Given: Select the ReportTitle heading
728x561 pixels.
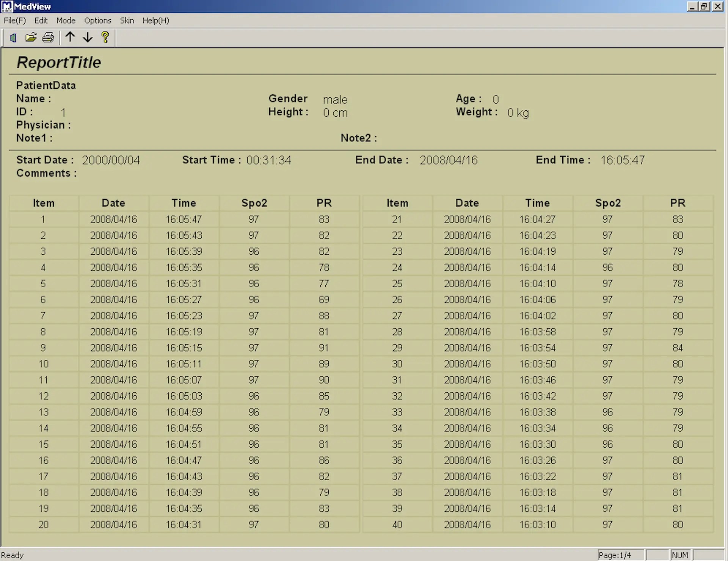Looking at the screenshot, I should (58, 62).
